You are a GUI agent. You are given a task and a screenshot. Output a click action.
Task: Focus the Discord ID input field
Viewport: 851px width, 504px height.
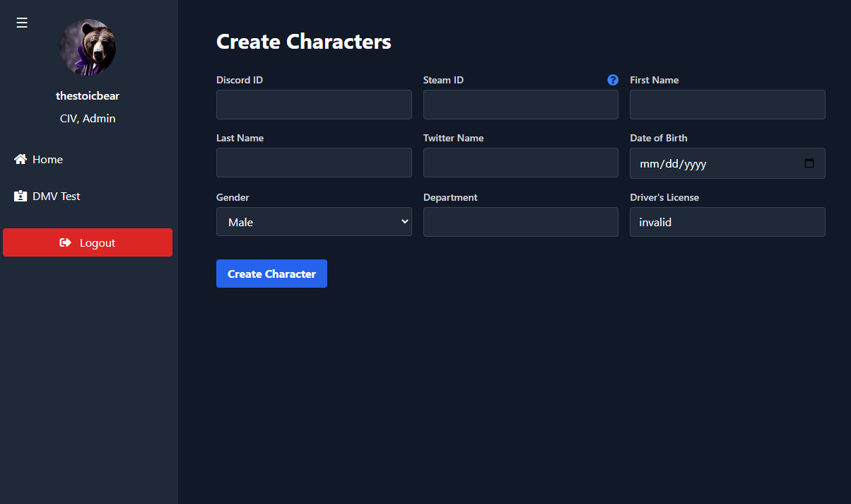[x=314, y=105]
